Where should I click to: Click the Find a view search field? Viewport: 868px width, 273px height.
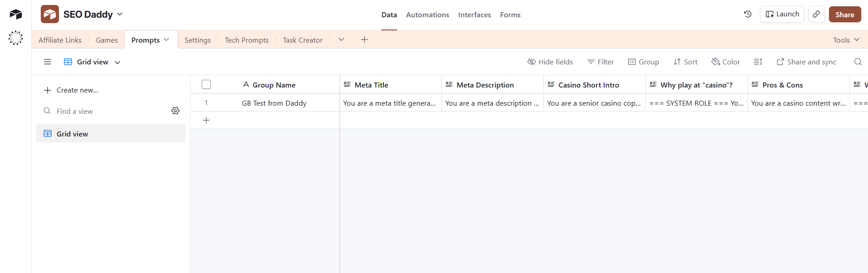click(x=104, y=112)
